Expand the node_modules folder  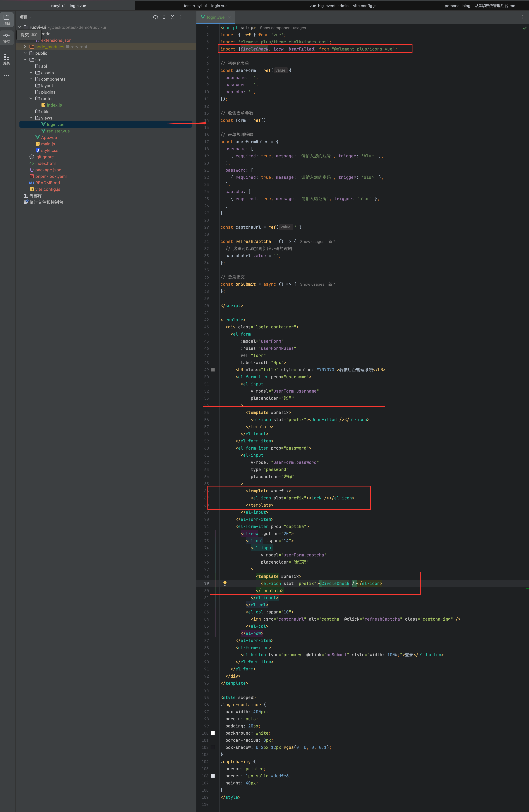click(25, 46)
